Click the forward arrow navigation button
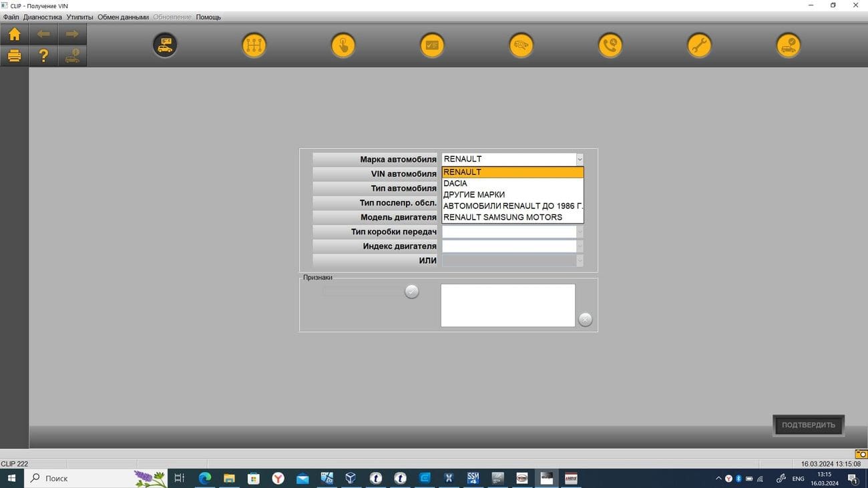The width and height of the screenshot is (868, 488). tap(72, 34)
